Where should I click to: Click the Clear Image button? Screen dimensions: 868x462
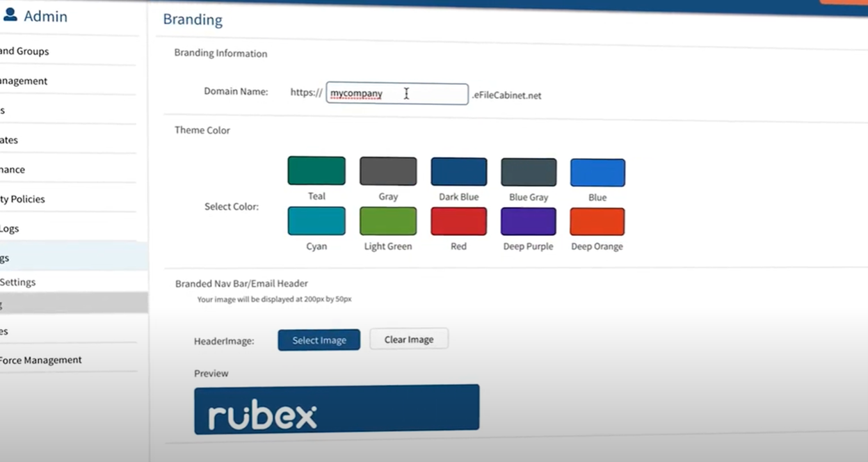pyautogui.click(x=409, y=340)
